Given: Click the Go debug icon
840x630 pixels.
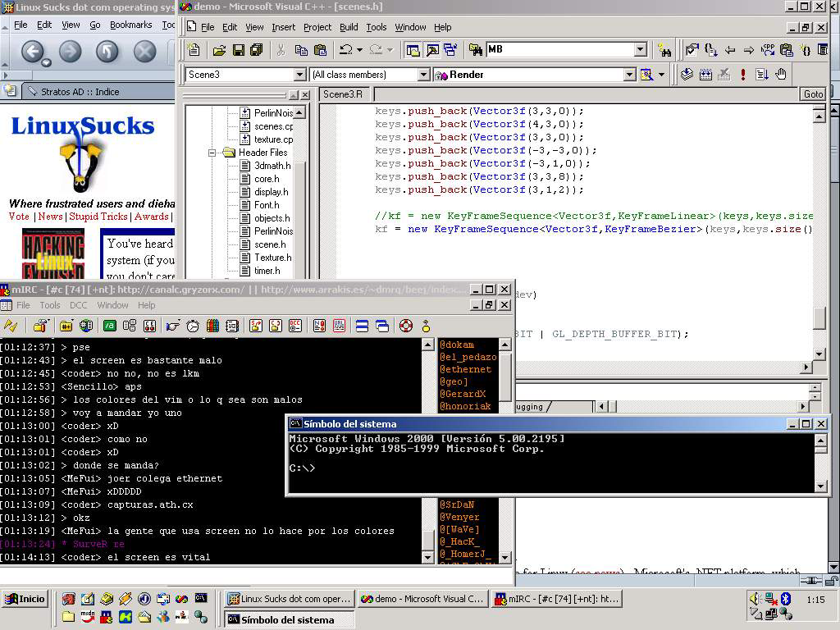Looking at the screenshot, I should 762,75.
